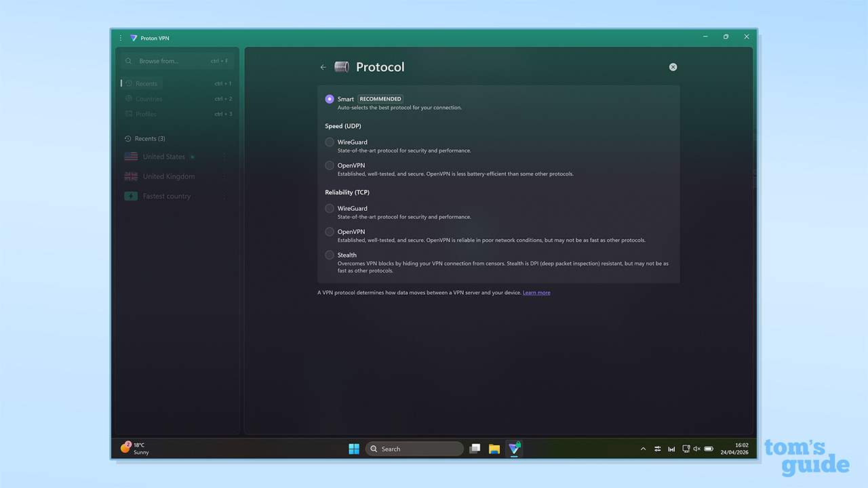Show hidden system tray icons
The image size is (868, 488).
click(643, 449)
